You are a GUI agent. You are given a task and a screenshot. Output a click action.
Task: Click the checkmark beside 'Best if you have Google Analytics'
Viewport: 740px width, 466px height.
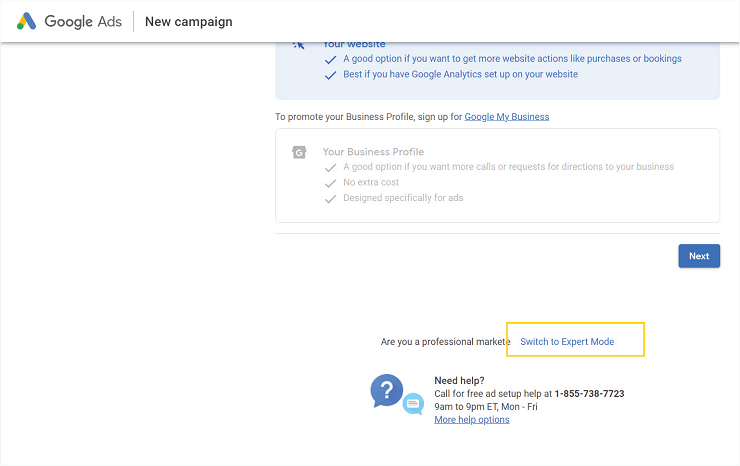click(330, 75)
